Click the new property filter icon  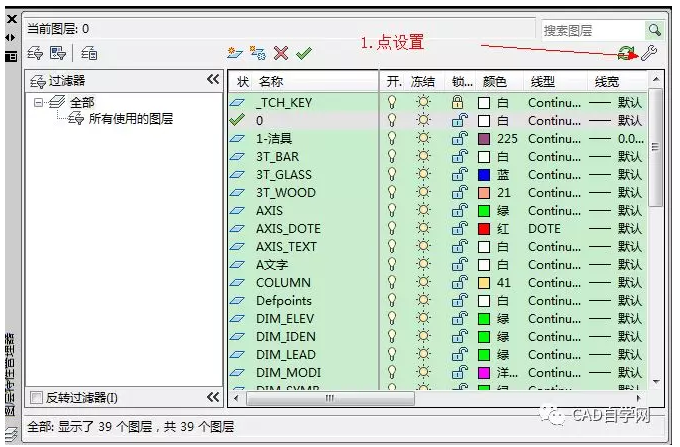[x=35, y=53]
